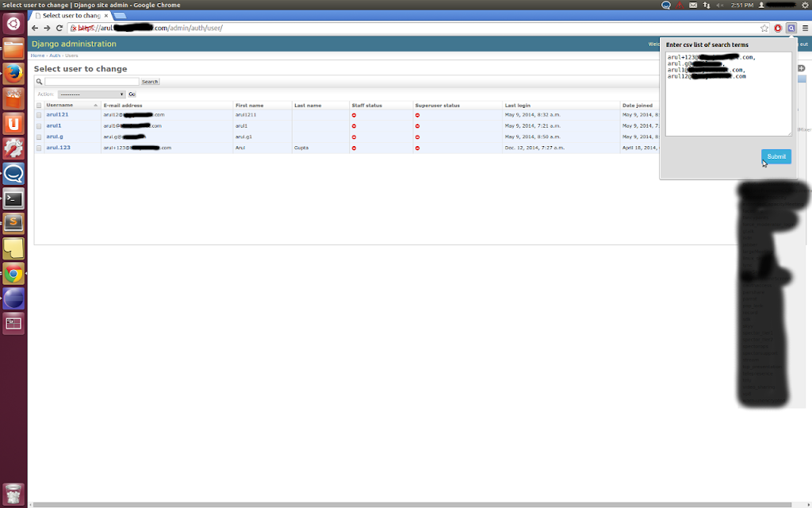Viewport: 812px width, 508px height.
Task: Open the red warning triangle indicator
Action: click(x=680, y=6)
